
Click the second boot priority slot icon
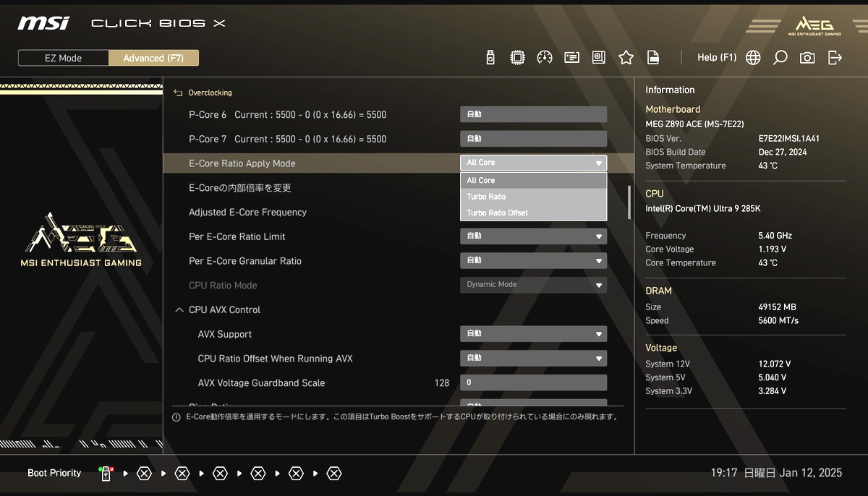coord(144,474)
